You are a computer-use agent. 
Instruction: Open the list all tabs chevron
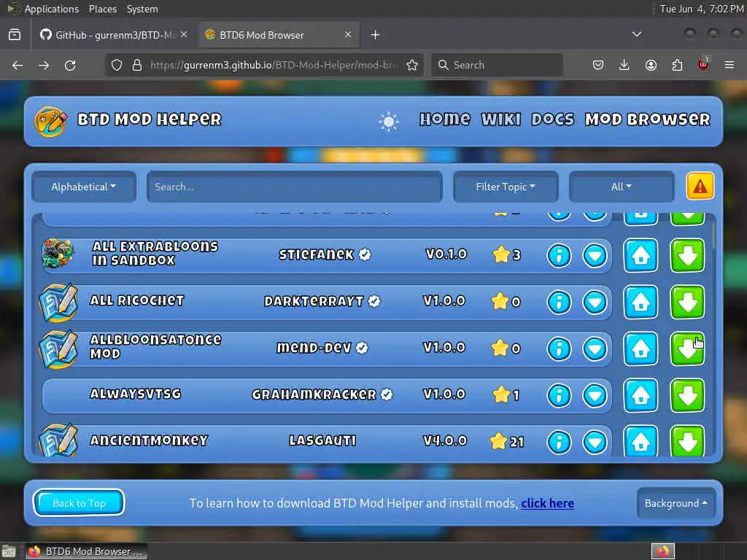coord(636,34)
